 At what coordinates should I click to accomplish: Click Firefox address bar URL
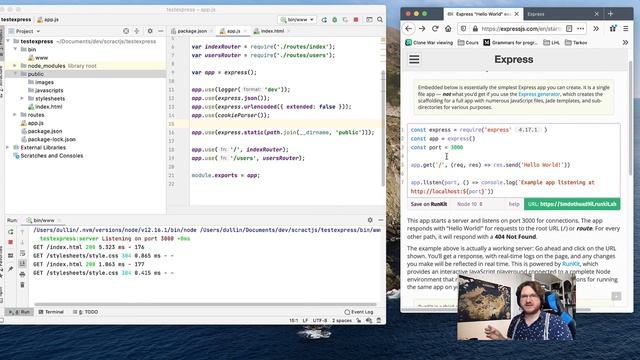click(x=521, y=29)
